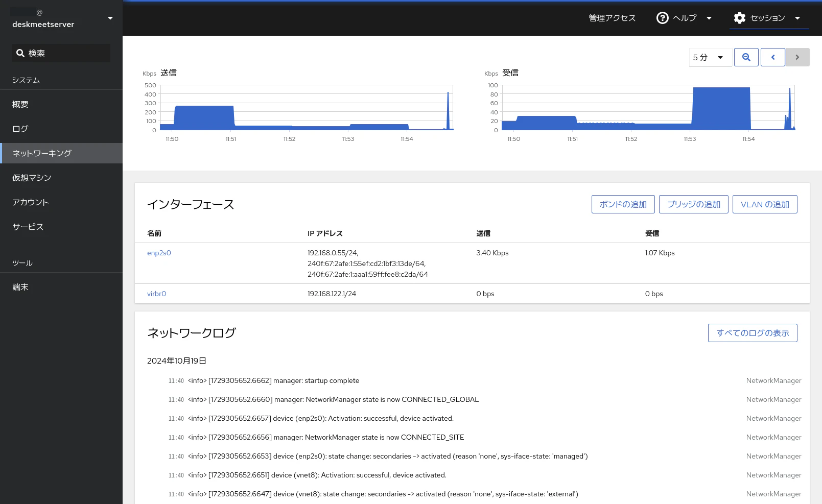Click the 送信 graph area
Image resolution: width=822 pixels, height=504 pixels.
pyautogui.click(x=307, y=108)
